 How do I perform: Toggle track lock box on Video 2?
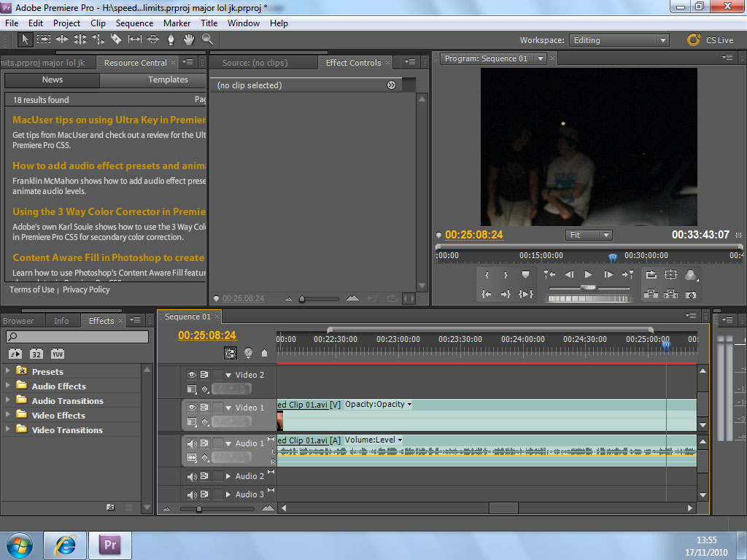pos(217,375)
